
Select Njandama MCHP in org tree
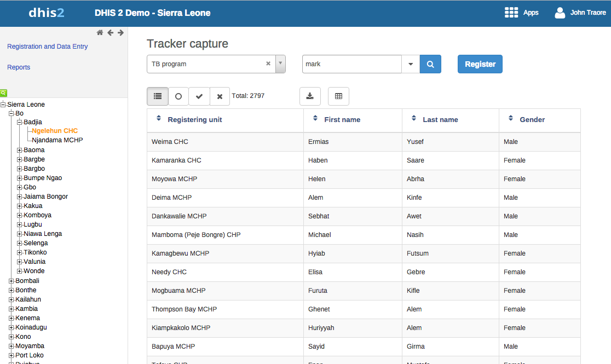click(57, 140)
